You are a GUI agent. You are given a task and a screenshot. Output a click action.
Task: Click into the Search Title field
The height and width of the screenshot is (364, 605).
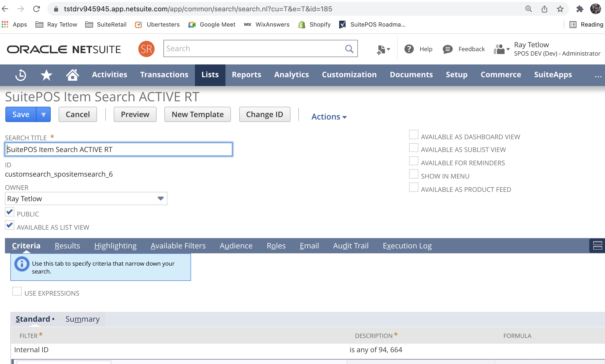tap(118, 149)
